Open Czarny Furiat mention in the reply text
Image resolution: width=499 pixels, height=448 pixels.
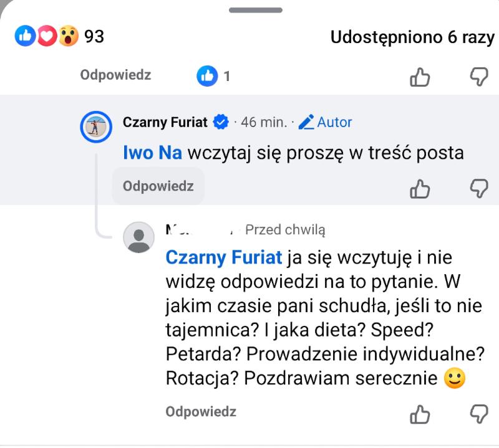click(x=224, y=257)
